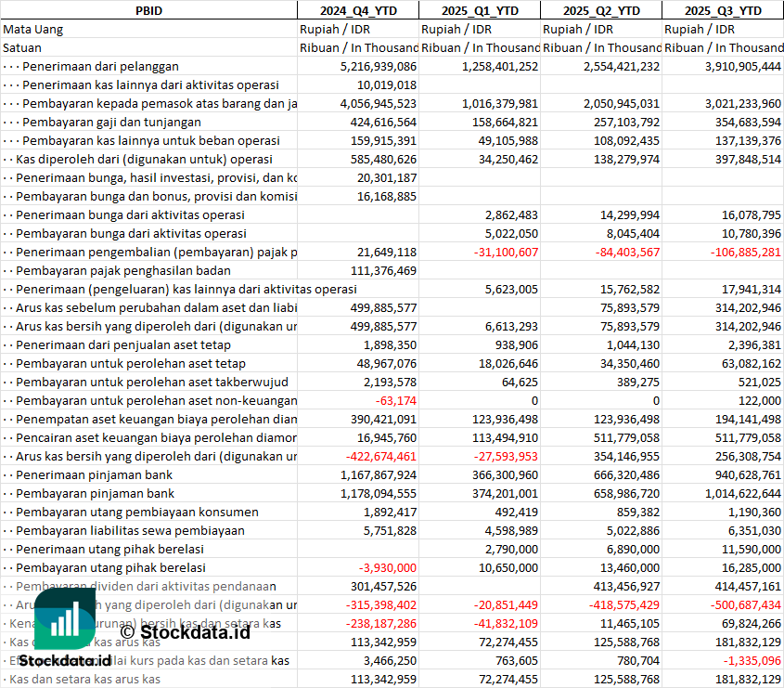Click 48,967,076 for perolehan aset tetap
Image resolution: width=784 pixels, height=688 pixels.
[x=387, y=363]
